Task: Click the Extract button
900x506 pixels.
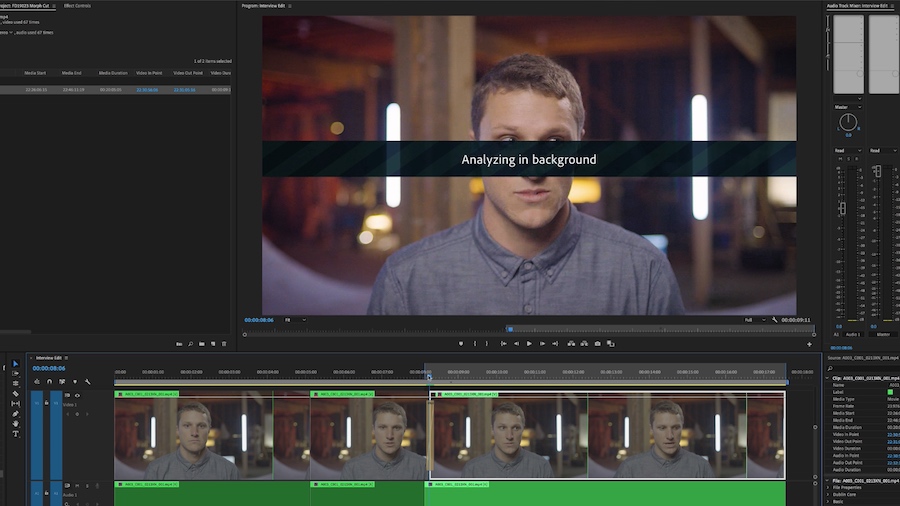Action: coord(584,344)
